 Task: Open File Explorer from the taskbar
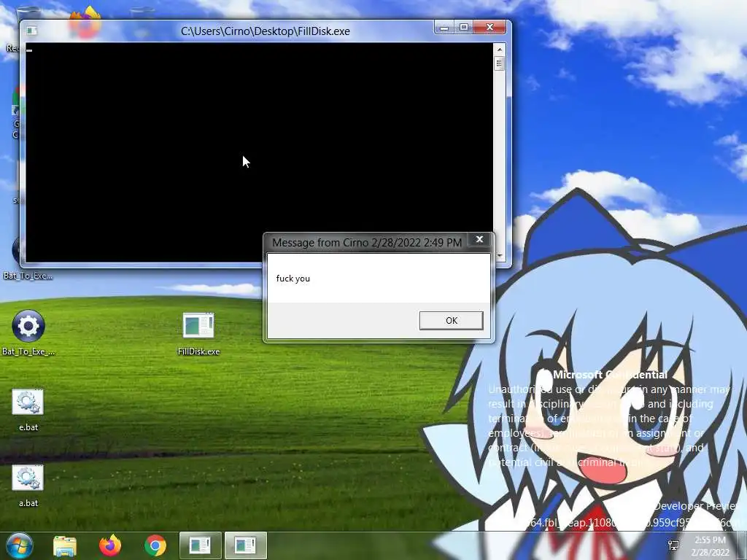click(65, 545)
